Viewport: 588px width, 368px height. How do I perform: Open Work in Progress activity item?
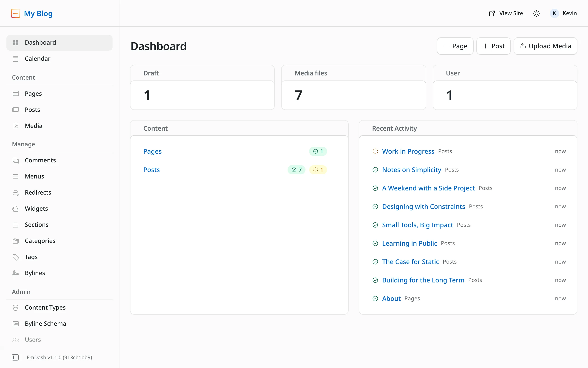[408, 151]
